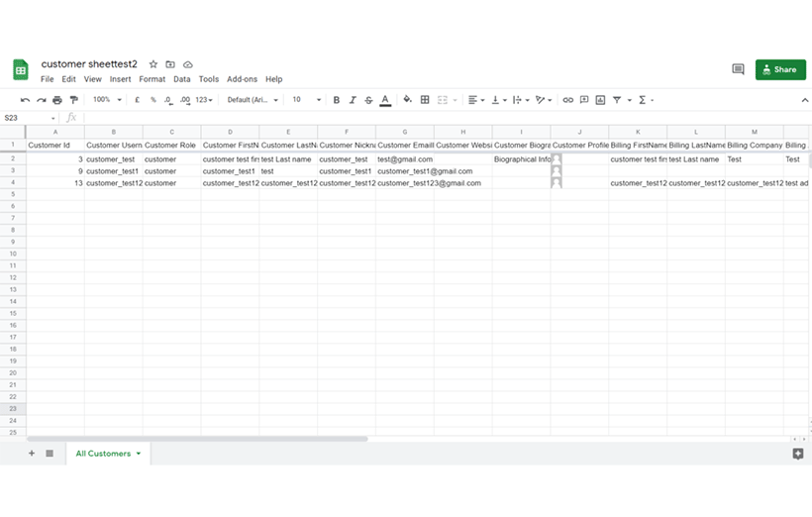812x517 pixels.
Task: Insert comment icon in toolbar
Action: pos(584,100)
